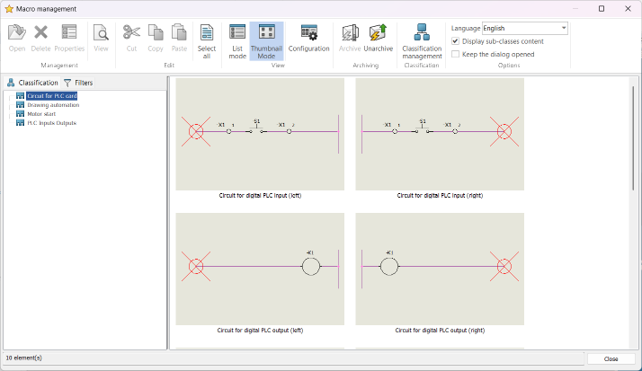The height and width of the screenshot is (371, 642).
Task: Click the Motor start class icon
Action: click(20, 114)
